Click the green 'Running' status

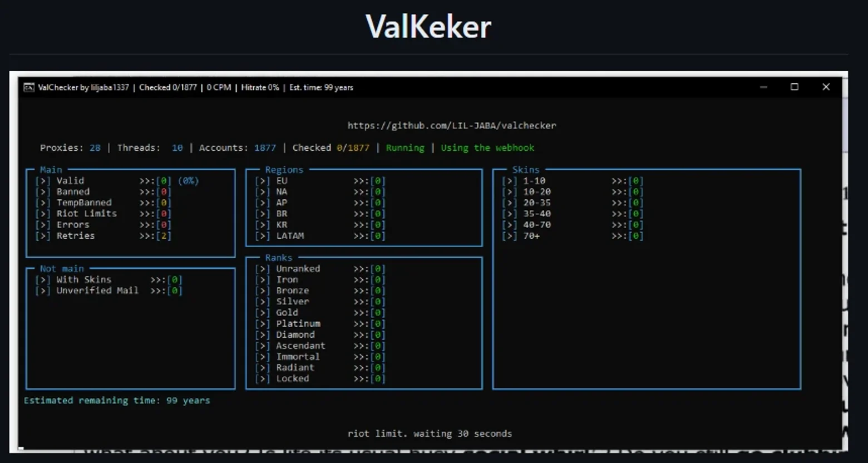coord(405,147)
